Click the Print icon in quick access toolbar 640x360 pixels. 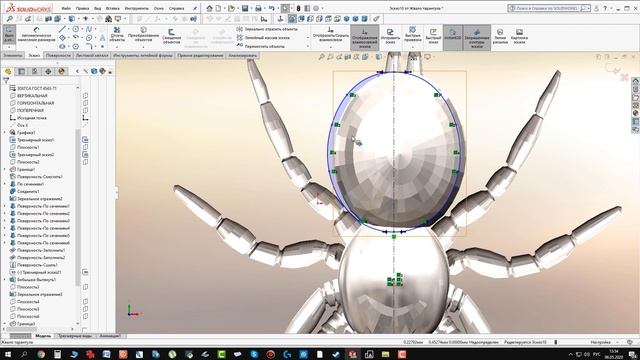click(x=258, y=8)
